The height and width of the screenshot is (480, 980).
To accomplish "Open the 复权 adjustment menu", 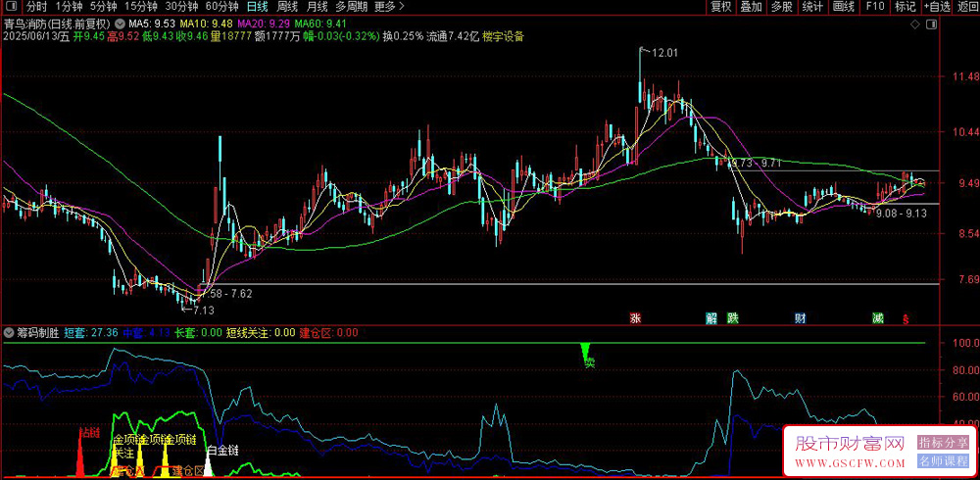I will coord(720,6).
